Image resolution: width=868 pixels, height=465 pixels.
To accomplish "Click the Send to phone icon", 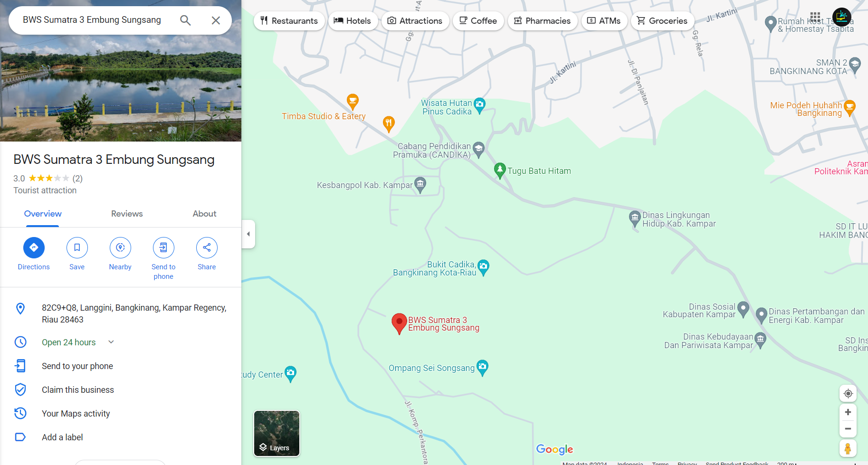I will click(163, 247).
